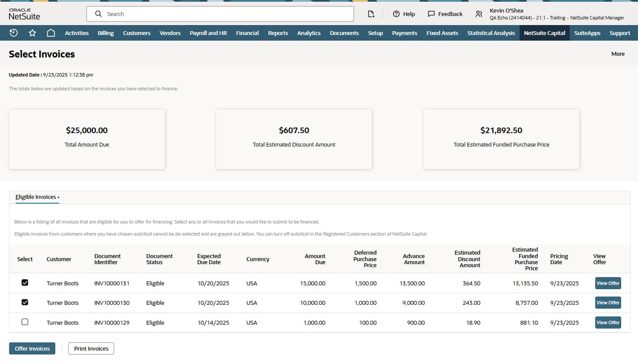This screenshot has height=364, width=638.
Task: Expand the More options at top right
Action: point(618,54)
